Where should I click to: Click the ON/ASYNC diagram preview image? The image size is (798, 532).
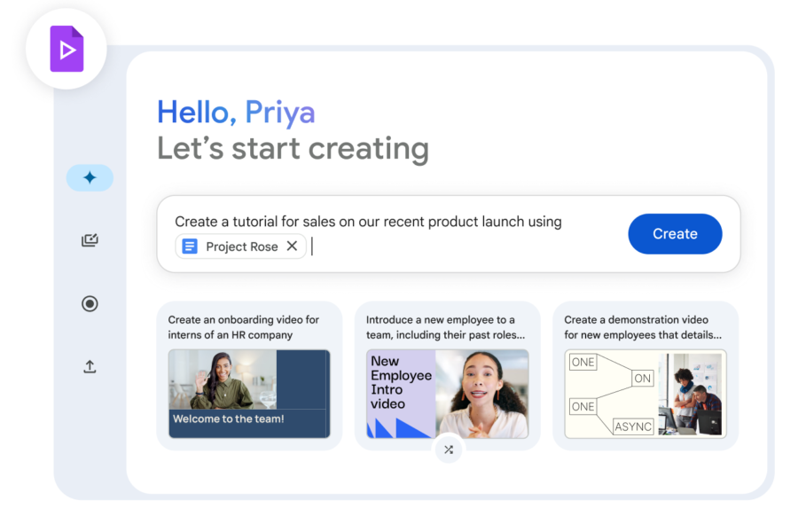click(x=645, y=395)
